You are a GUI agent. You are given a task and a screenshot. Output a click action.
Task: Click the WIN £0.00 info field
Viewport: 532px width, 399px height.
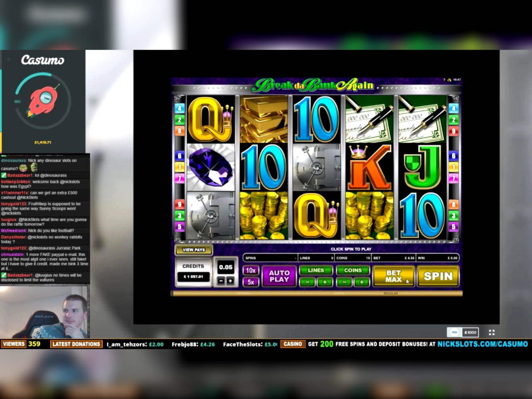(x=438, y=258)
